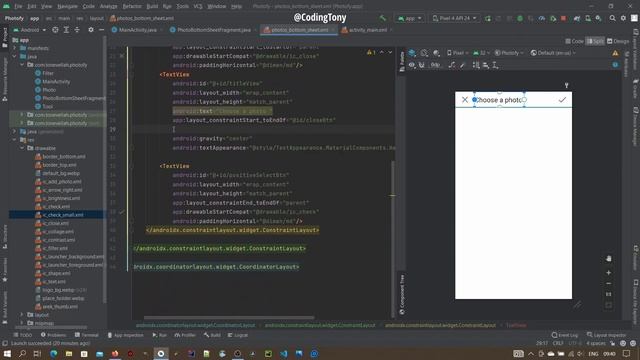Switch editor to Code view
This screenshot has width=640, height=360.
point(575,41)
